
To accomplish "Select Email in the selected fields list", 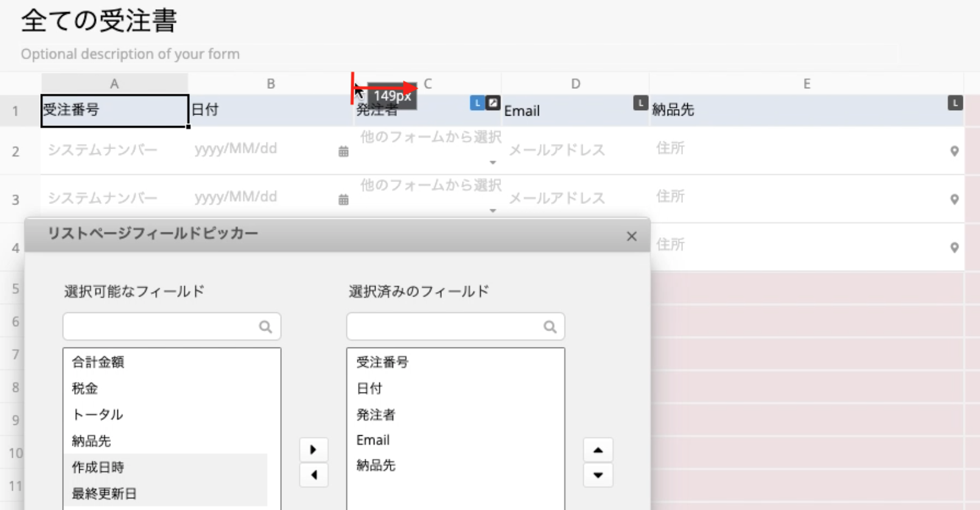I will [373, 440].
